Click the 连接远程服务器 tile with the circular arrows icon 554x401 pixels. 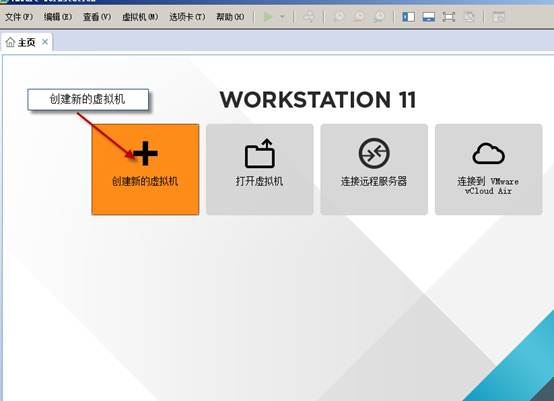(x=374, y=169)
